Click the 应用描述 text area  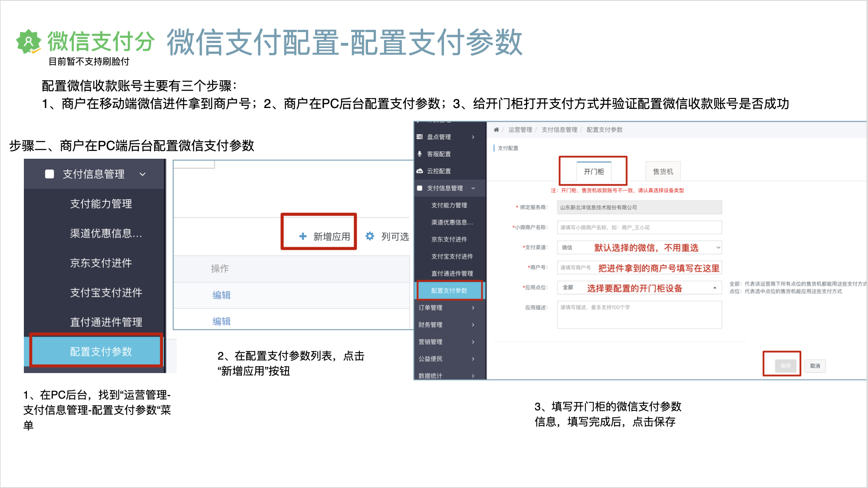coord(639,315)
